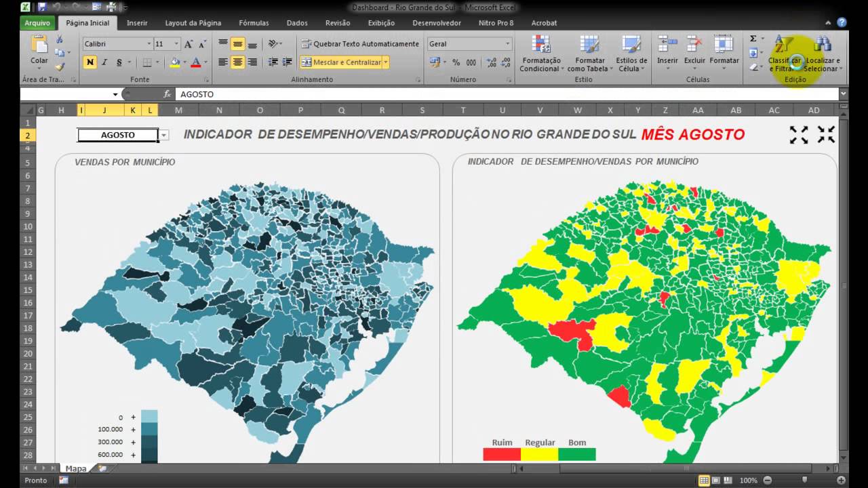
Task: Click the Decrease Indent icon
Action: 273,62
